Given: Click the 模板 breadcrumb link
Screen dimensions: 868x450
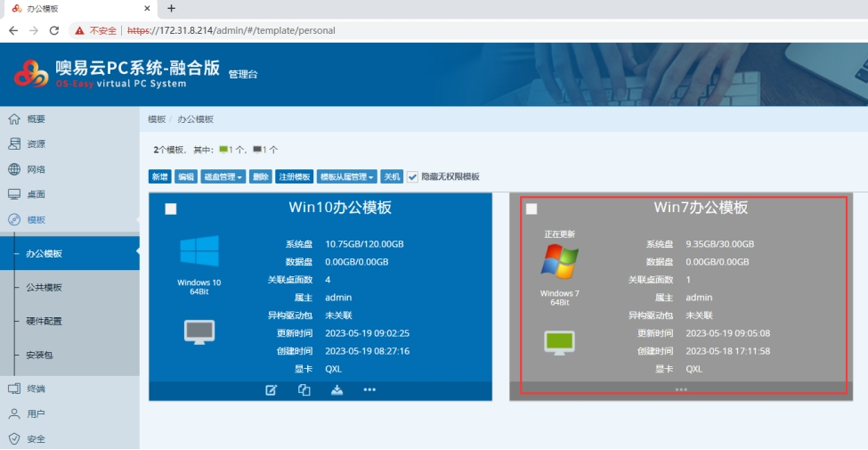Looking at the screenshot, I should point(157,119).
